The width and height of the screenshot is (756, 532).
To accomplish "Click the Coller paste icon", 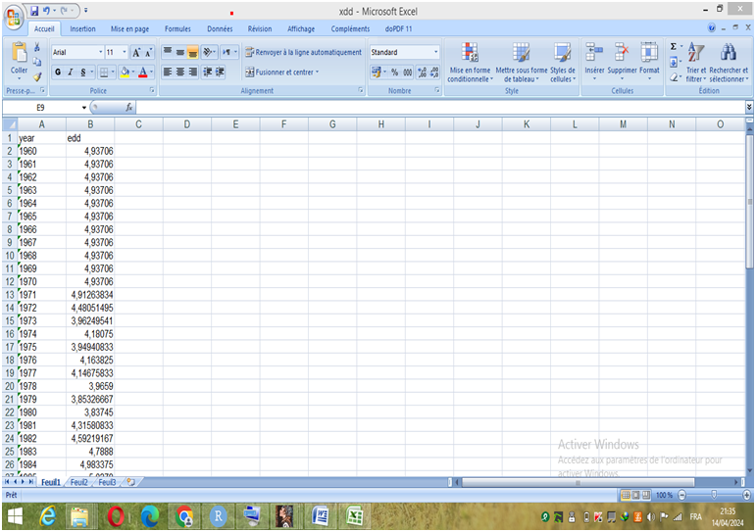I will click(19, 56).
